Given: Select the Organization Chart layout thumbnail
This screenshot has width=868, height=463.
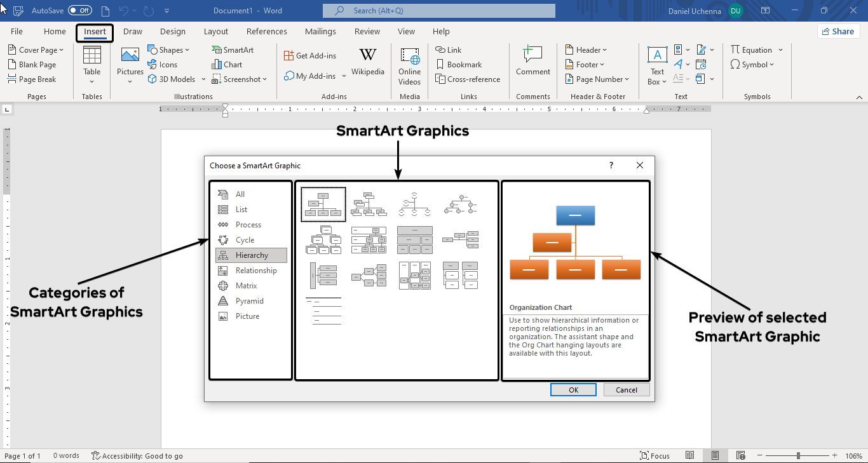Looking at the screenshot, I should tap(323, 205).
